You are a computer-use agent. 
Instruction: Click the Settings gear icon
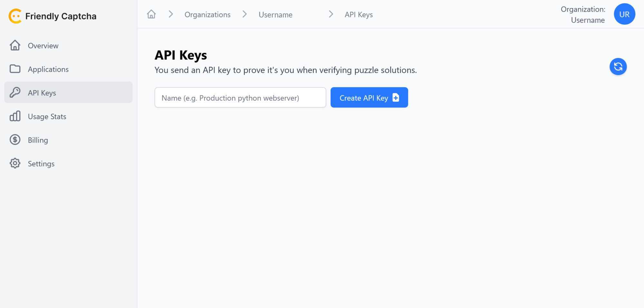[x=15, y=163]
